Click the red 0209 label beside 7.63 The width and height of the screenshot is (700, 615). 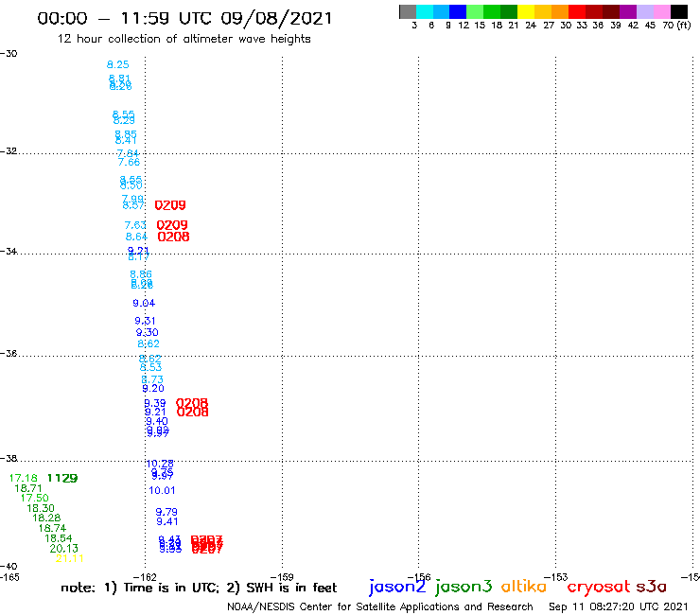[172, 225]
